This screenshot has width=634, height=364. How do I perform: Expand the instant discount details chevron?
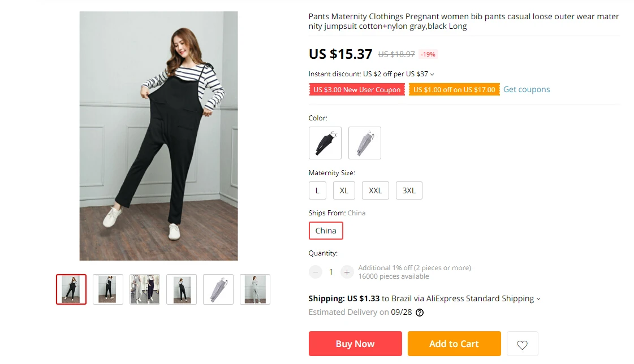coord(432,75)
